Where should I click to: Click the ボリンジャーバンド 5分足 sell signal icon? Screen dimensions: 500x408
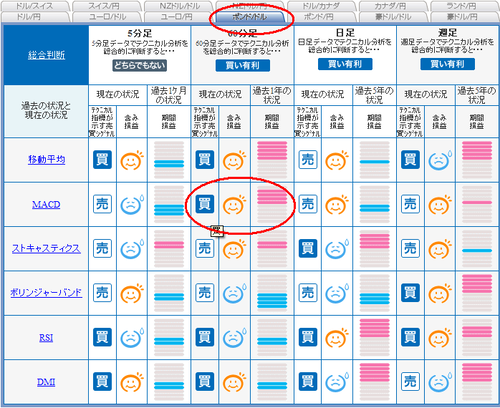102,293
